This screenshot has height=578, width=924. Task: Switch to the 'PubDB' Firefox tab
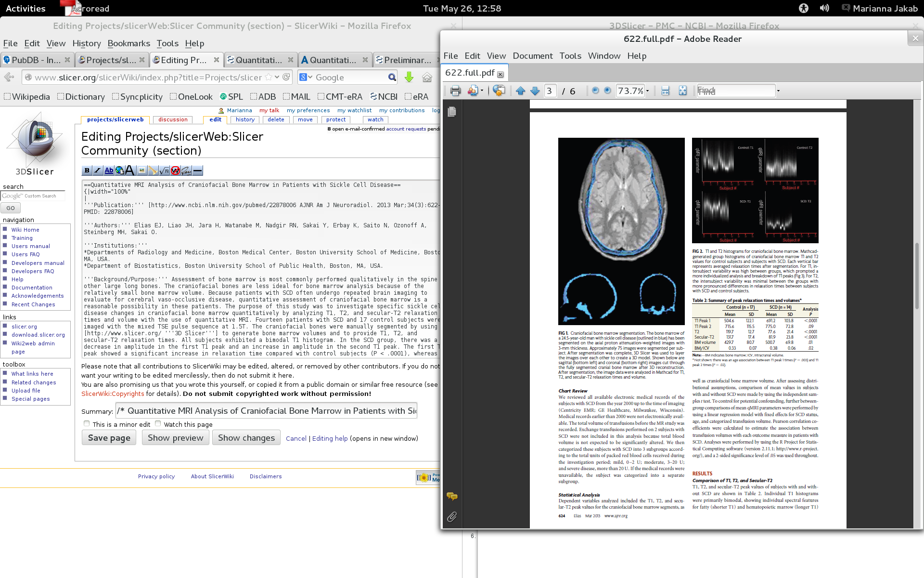pos(36,60)
